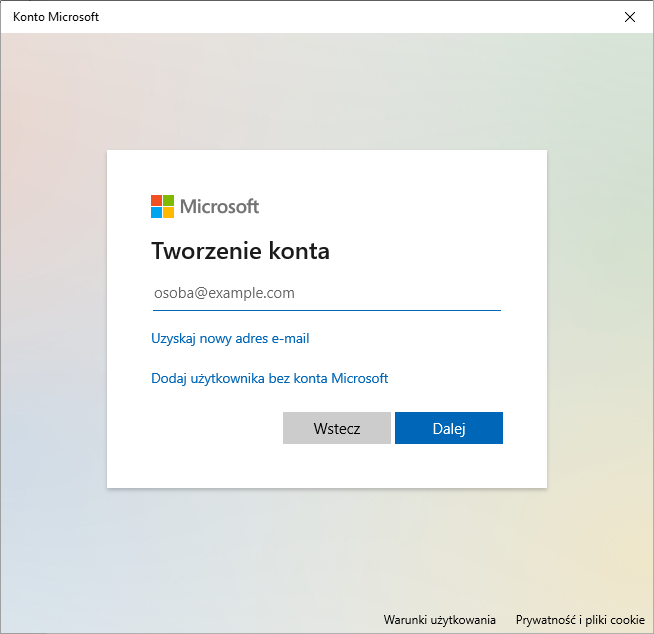Screen dimensions: 654x634
Task: Click the green square in Microsoft logo
Action: tap(168, 200)
